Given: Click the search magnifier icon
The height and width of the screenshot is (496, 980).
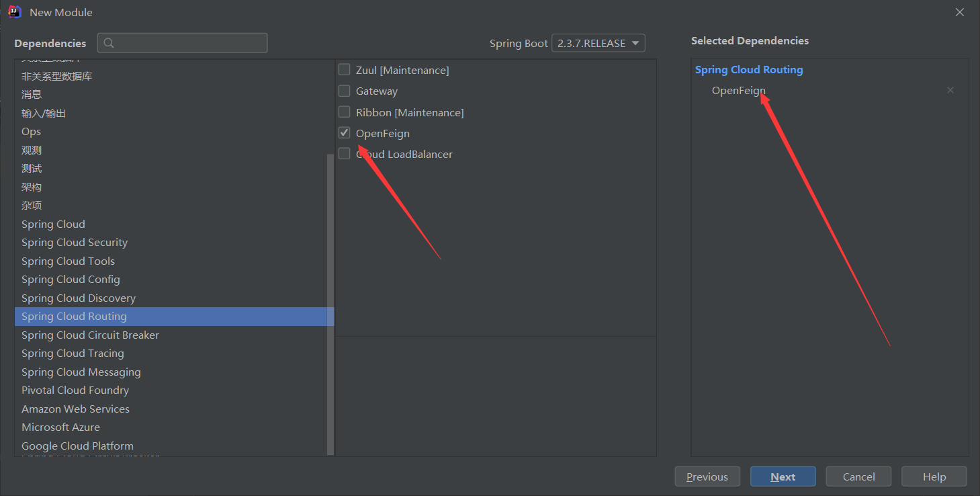Looking at the screenshot, I should click(109, 43).
